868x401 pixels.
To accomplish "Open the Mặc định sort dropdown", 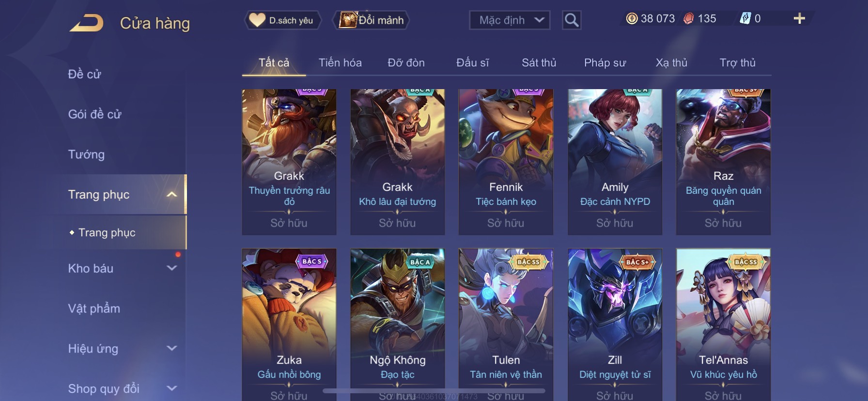I will coord(510,20).
